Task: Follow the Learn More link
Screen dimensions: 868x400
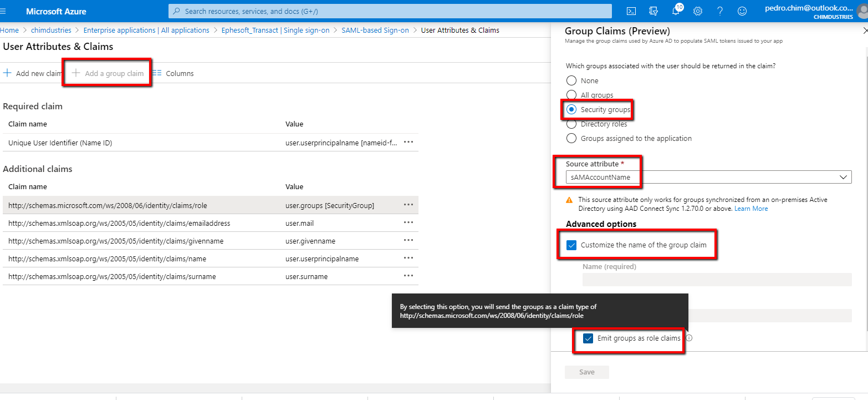Action: (751, 209)
